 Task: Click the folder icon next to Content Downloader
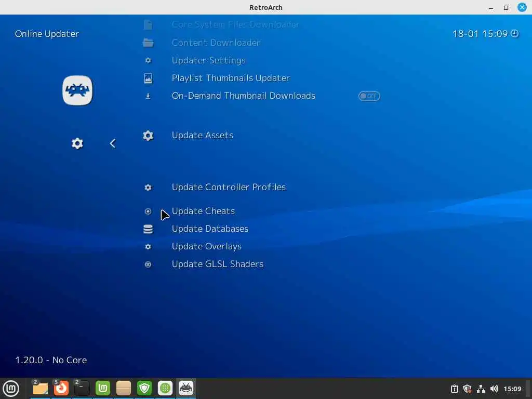[x=148, y=43]
